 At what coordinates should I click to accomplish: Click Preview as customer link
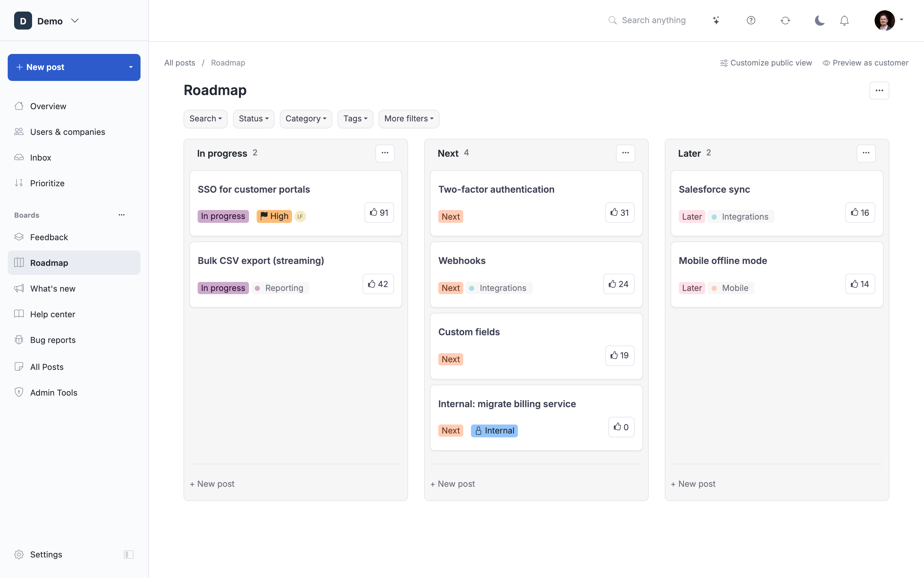[865, 63]
